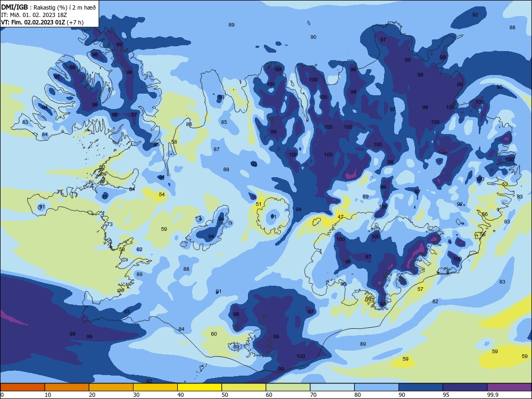Click the value 52 on the east coast
The height and width of the screenshot is (399, 532).
coord(505,185)
